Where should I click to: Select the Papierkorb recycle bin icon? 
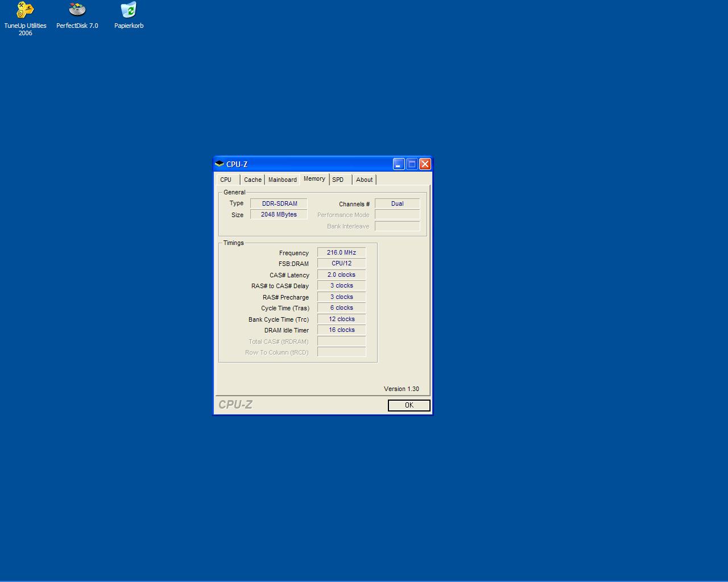[x=129, y=15]
